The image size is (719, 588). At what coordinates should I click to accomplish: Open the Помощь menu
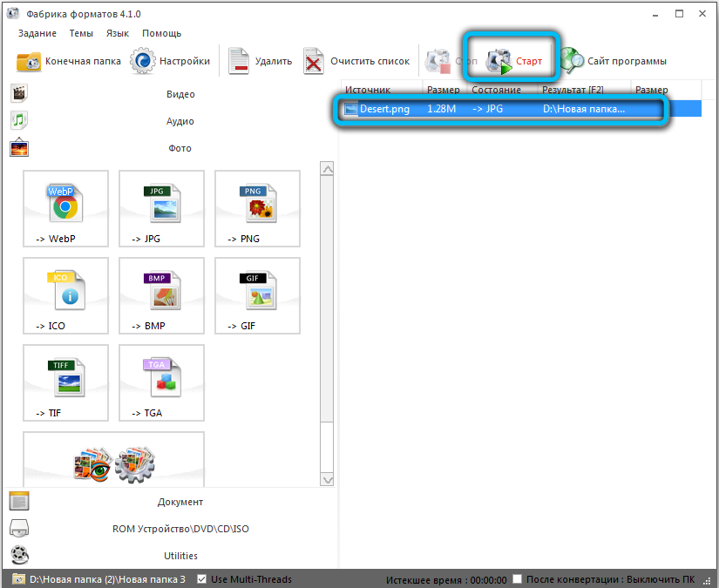click(161, 33)
